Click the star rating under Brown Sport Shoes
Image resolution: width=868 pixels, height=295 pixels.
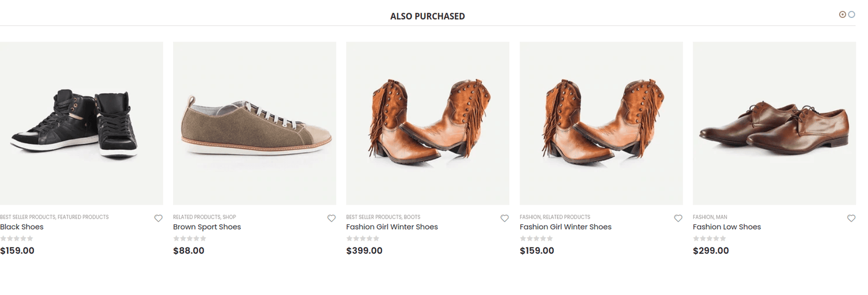tap(190, 238)
